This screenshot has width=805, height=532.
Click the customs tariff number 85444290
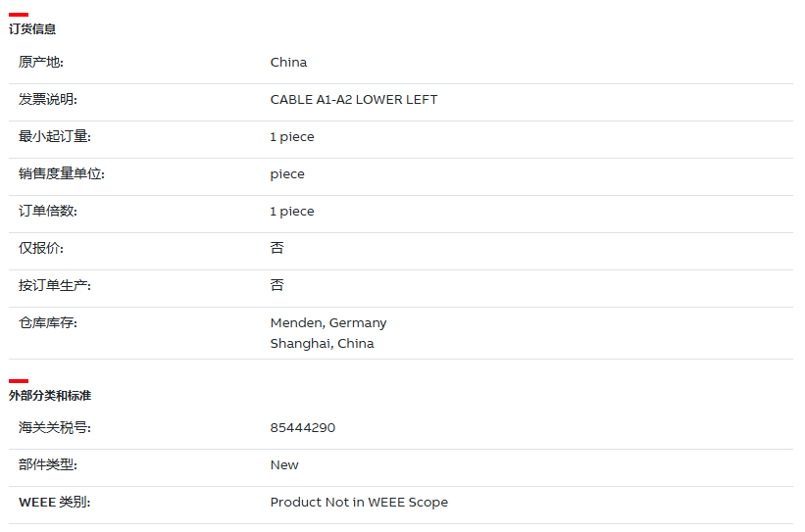tap(302, 428)
